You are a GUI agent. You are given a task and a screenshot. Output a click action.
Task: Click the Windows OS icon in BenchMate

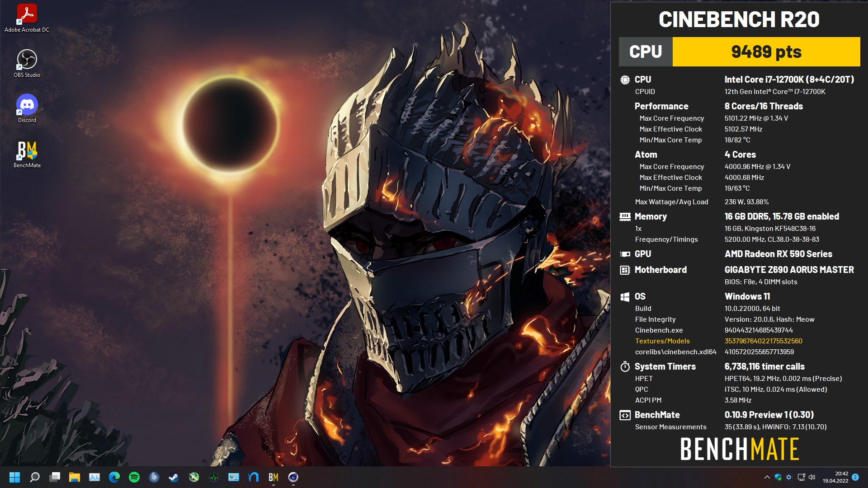point(625,297)
